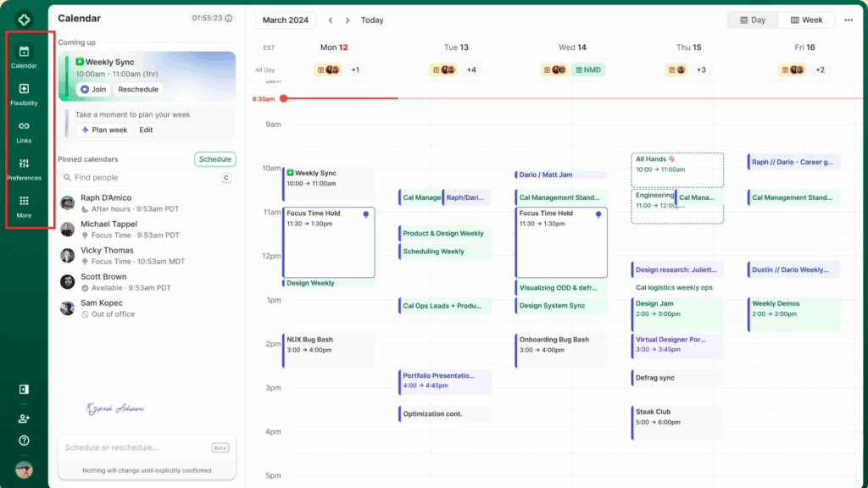The height and width of the screenshot is (488, 868).
Task: Open the three-dot options menu
Action: point(849,20)
